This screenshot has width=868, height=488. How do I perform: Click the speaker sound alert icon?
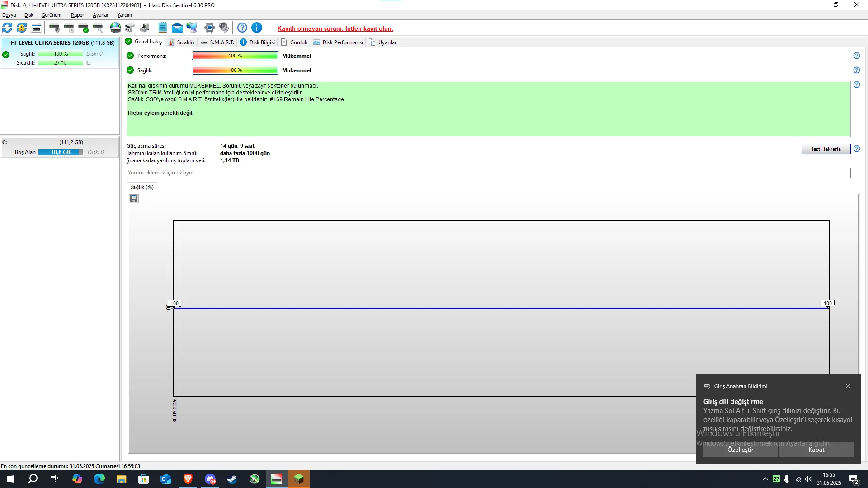coord(224,28)
